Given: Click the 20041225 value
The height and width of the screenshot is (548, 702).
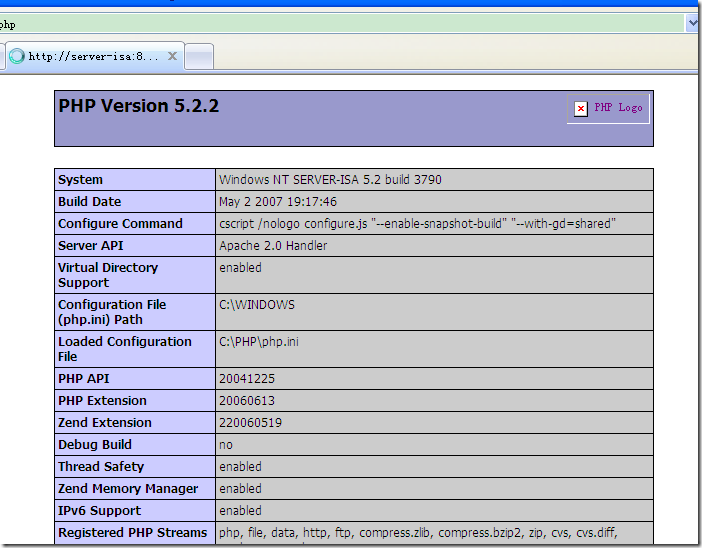Looking at the screenshot, I should (x=247, y=379).
